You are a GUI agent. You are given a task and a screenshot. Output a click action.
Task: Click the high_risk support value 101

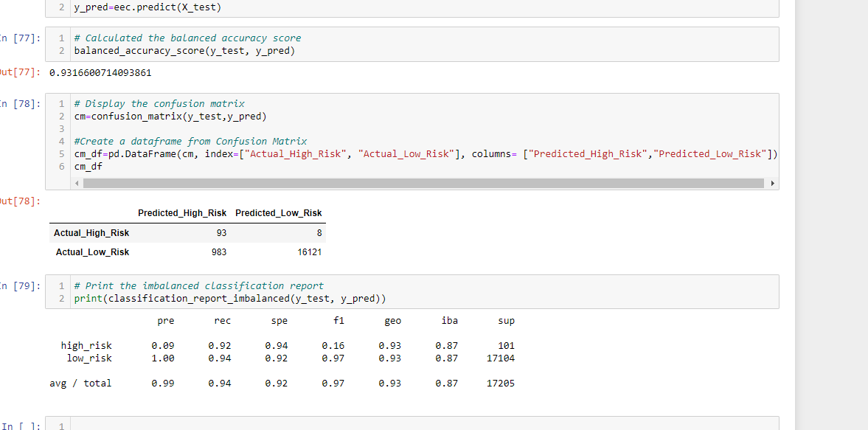click(x=507, y=346)
